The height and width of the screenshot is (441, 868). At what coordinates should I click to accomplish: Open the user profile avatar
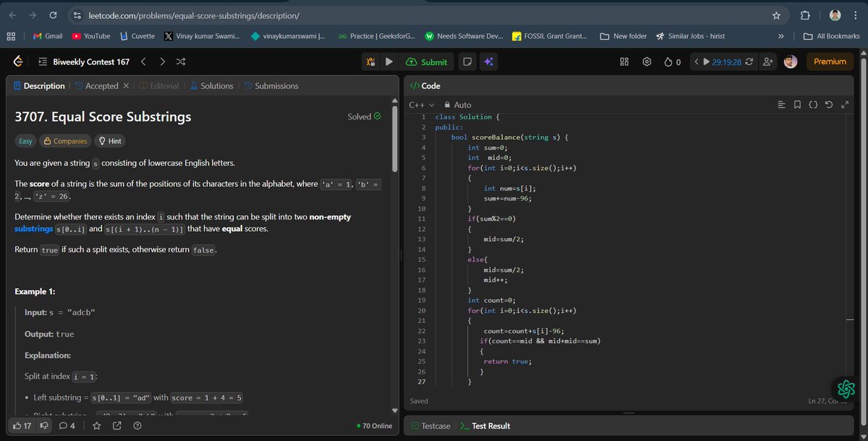[x=791, y=62]
